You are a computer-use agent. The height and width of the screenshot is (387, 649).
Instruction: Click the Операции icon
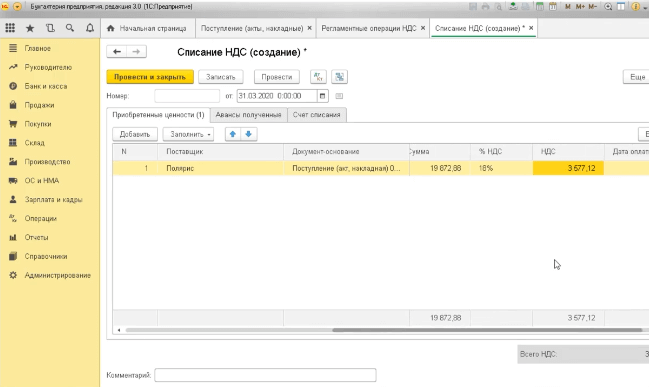pyautogui.click(x=13, y=218)
